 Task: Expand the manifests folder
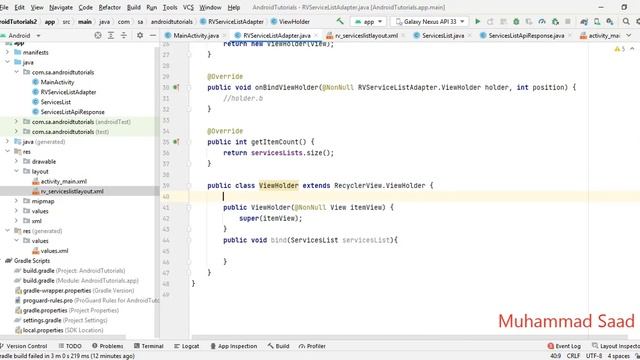point(7,52)
